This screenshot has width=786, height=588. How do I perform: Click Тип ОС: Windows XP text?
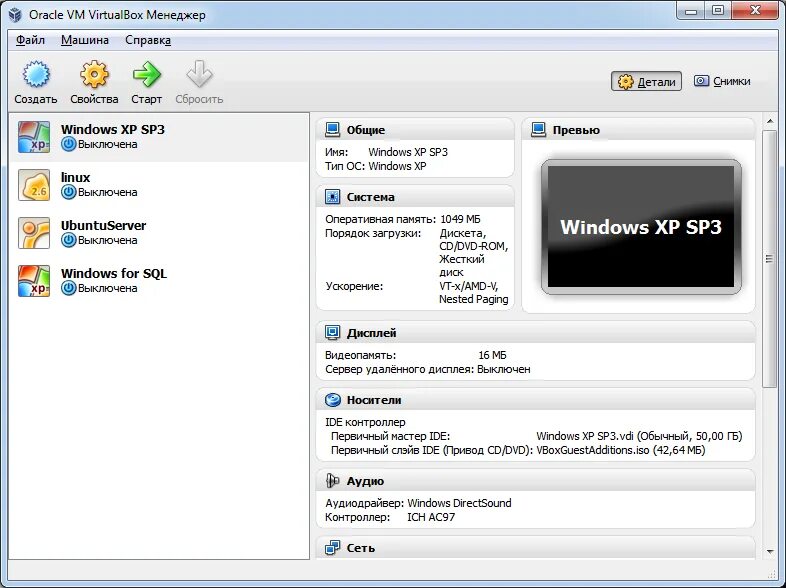[x=375, y=166]
